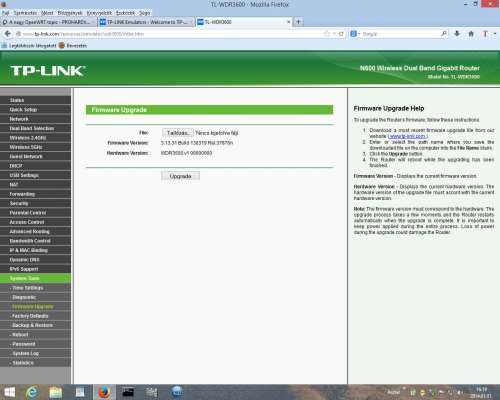Click the taskbar clock
This screenshot has width=500, height=400.
[x=481, y=392]
